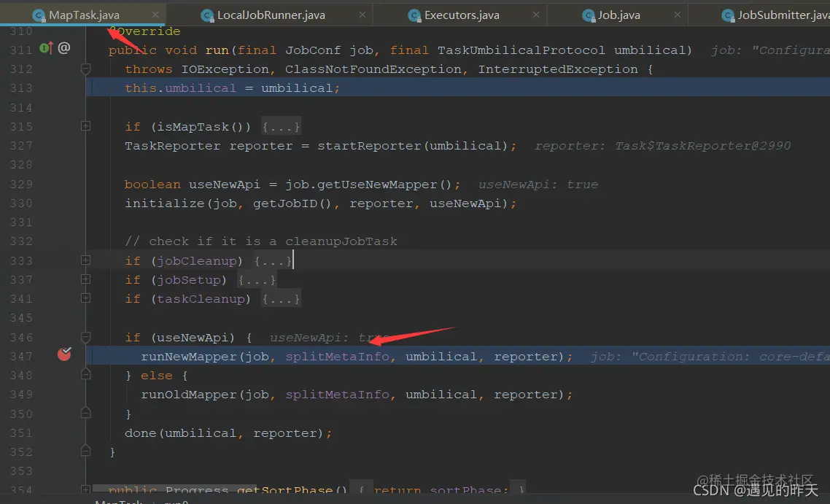
Task: Click the runOldMapper method call
Action: 189,395
